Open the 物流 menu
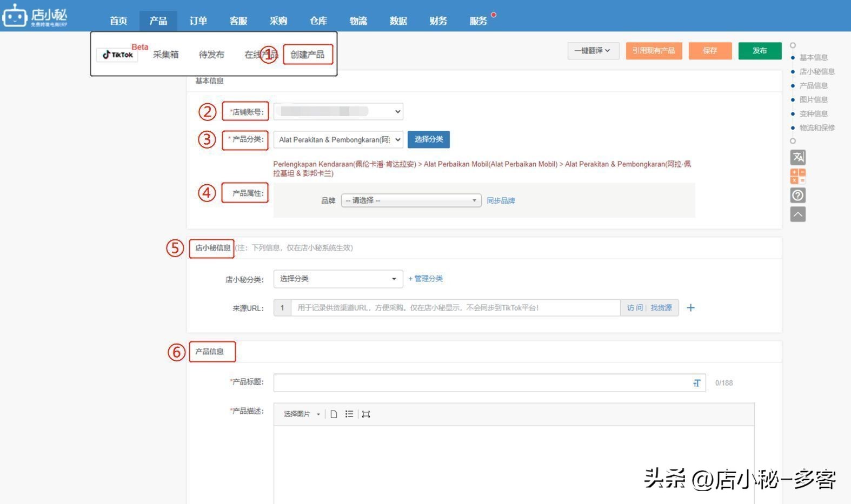The height and width of the screenshot is (504, 851). (358, 21)
